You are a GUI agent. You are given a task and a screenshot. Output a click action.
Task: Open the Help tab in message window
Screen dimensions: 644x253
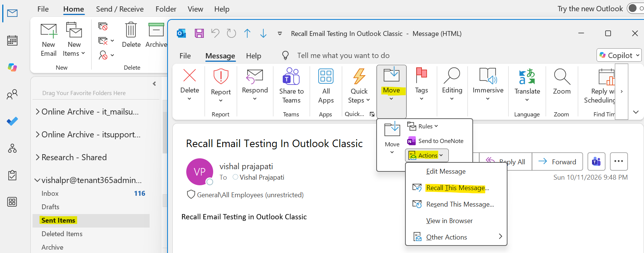click(254, 56)
